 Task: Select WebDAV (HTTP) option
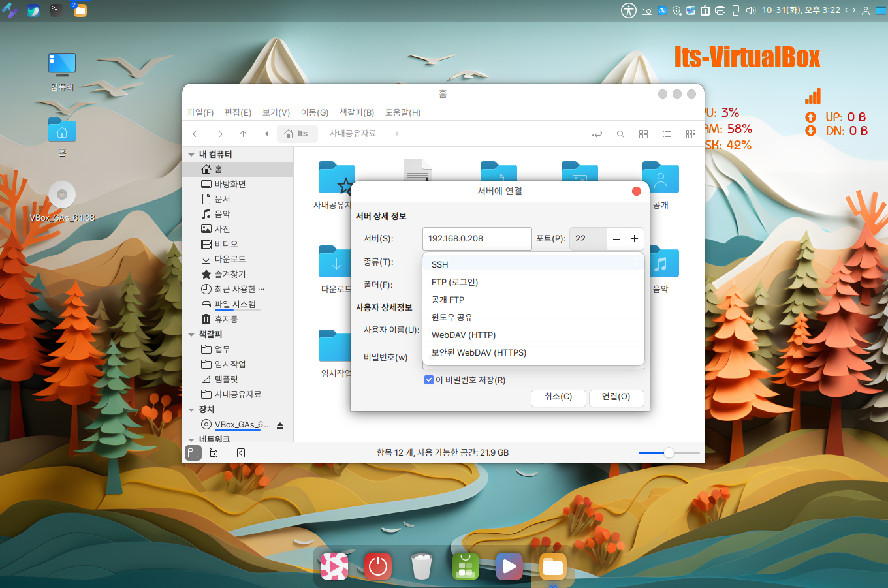pyautogui.click(x=533, y=335)
